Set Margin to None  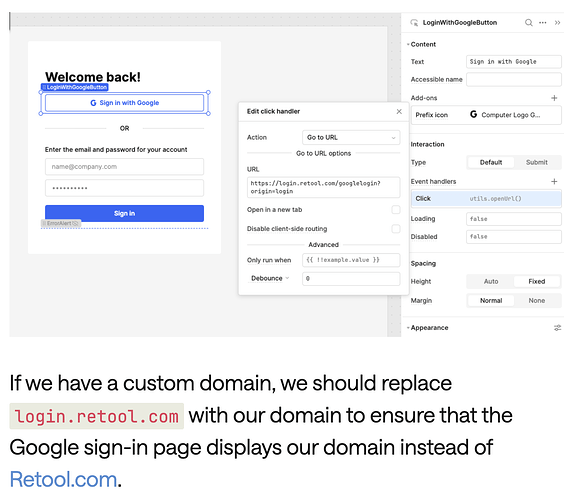coord(537,300)
